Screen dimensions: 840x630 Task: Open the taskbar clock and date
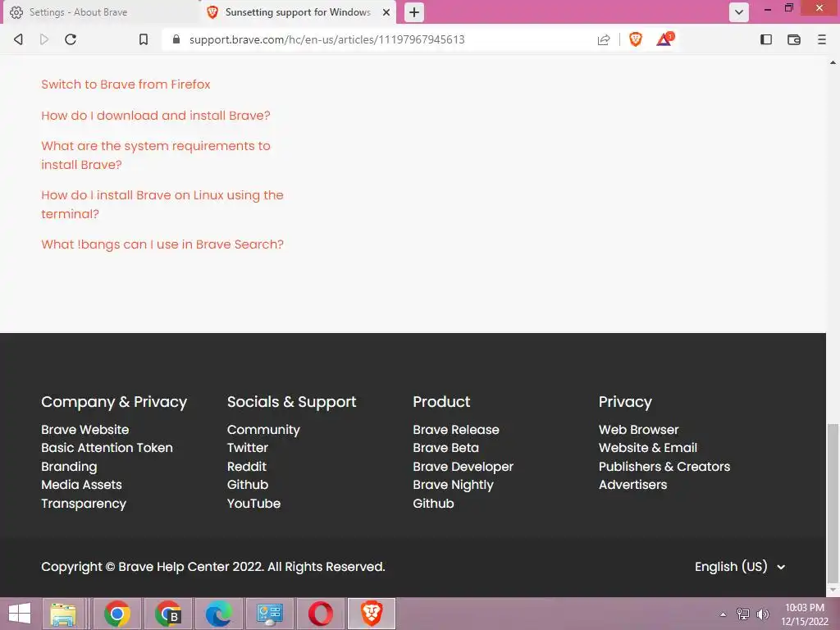point(805,614)
